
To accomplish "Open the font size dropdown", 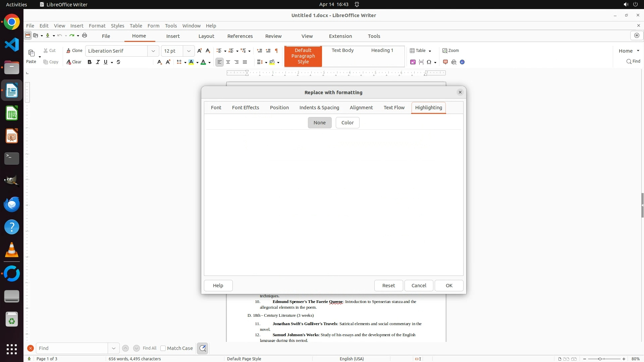I will [x=189, y=51].
